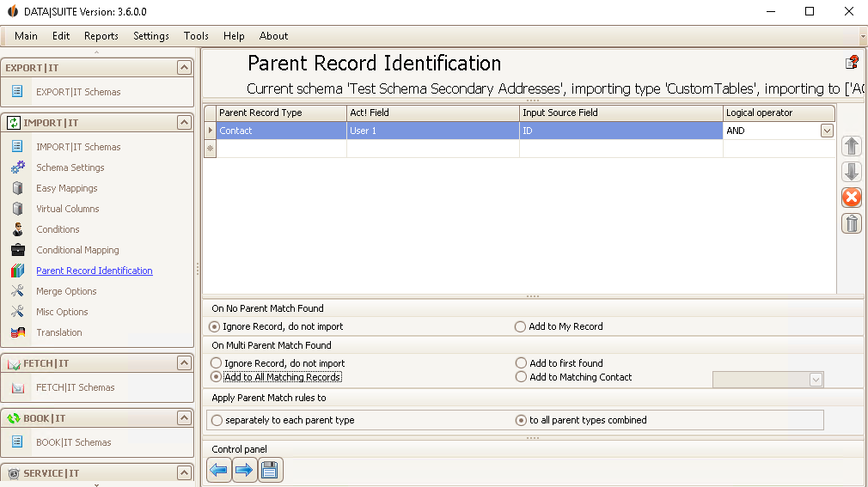Click the Conditions agent icon
Viewport: 868px width, 487px height.
[18, 228]
